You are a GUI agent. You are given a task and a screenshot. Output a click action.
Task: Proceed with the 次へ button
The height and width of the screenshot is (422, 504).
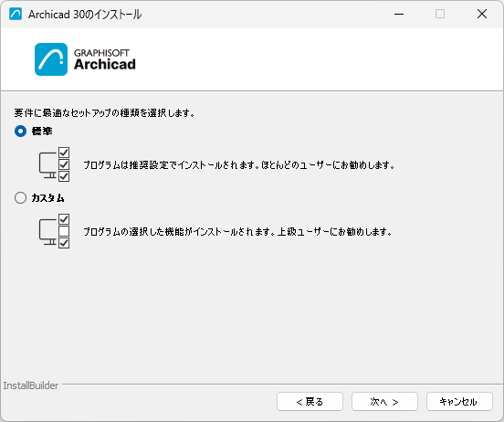click(384, 401)
